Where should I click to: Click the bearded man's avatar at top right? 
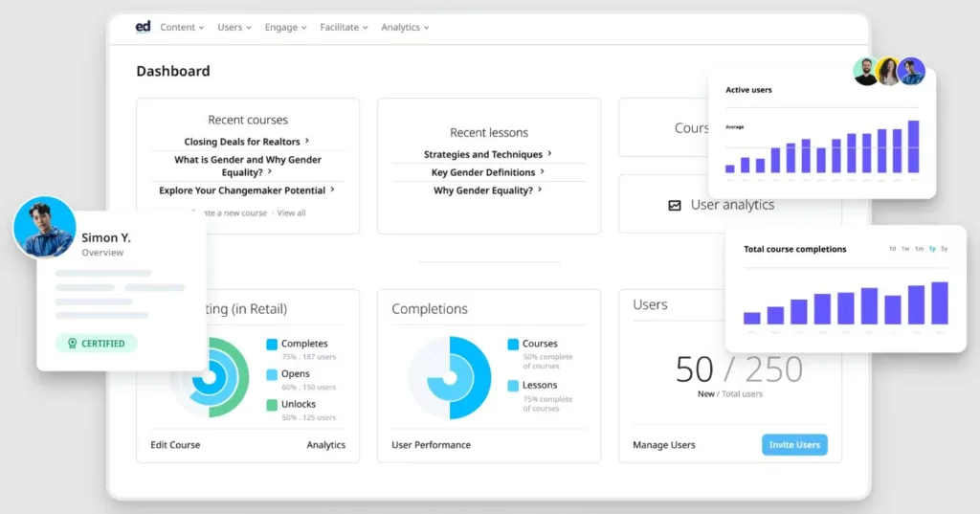(866, 72)
